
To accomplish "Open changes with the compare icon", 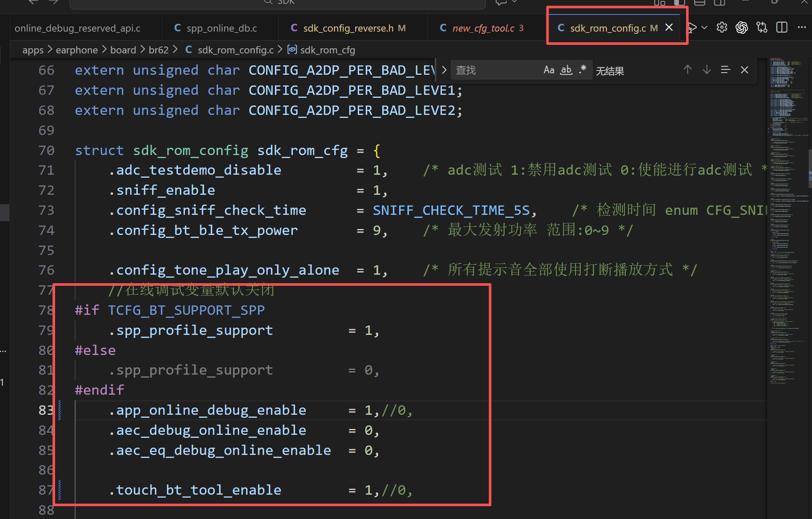I will 762,28.
